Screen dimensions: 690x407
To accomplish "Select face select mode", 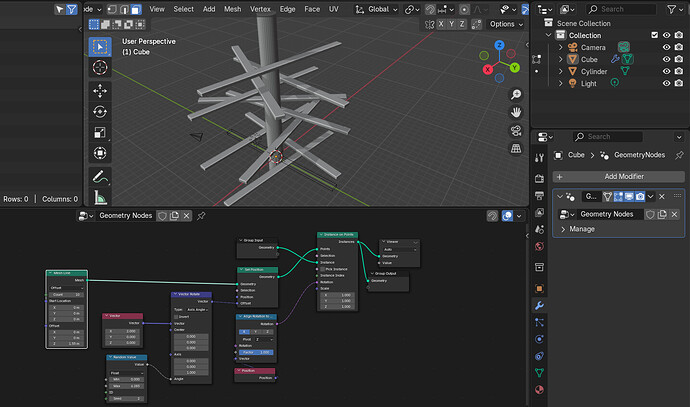I will (x=136, y=9).
